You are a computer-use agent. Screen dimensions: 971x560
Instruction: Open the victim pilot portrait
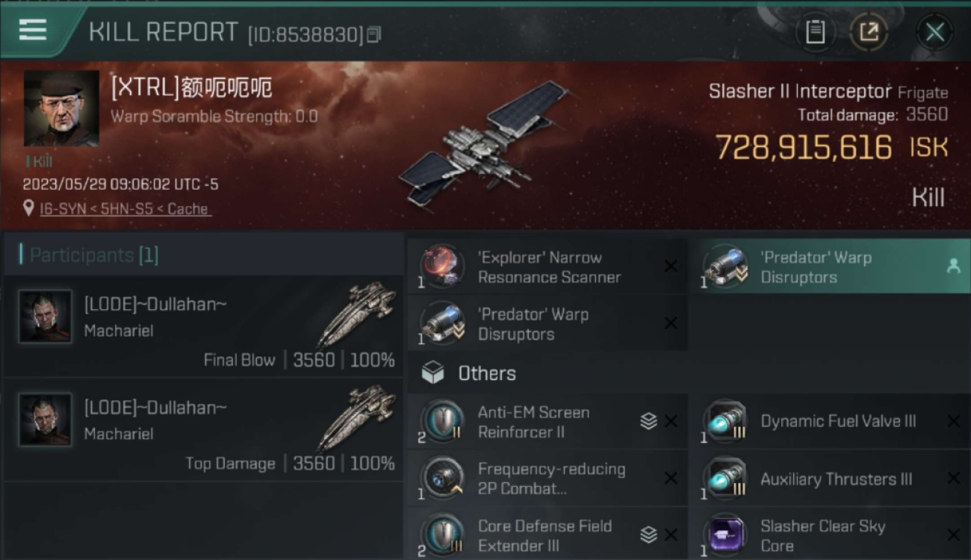click(61, 108)
